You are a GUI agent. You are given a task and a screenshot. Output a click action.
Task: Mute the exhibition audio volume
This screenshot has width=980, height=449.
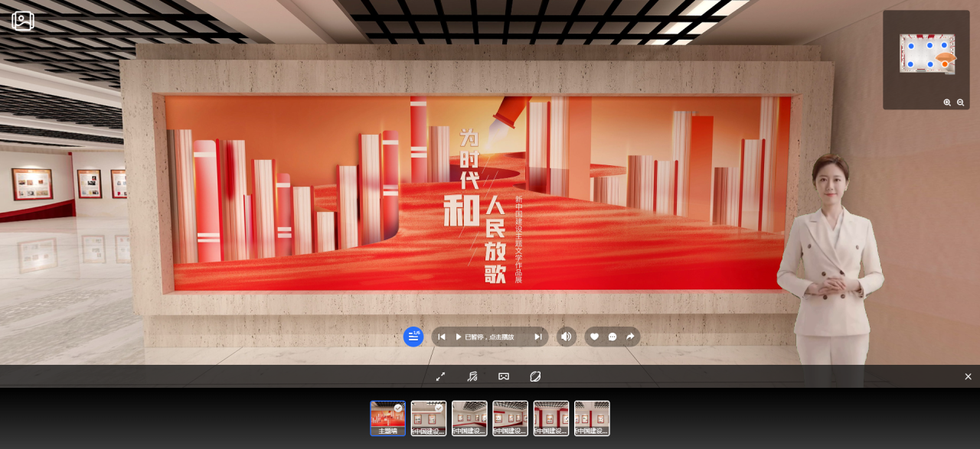point(565,337)
